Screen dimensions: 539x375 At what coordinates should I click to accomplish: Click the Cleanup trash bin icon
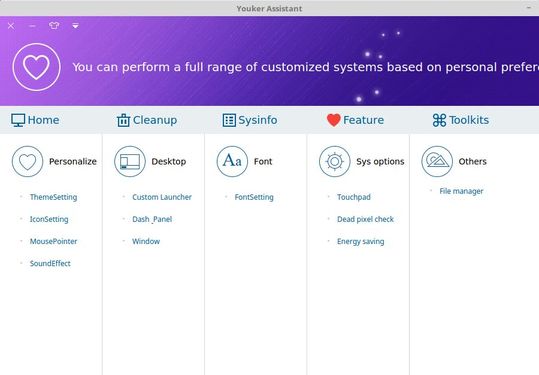pos(123,120)
